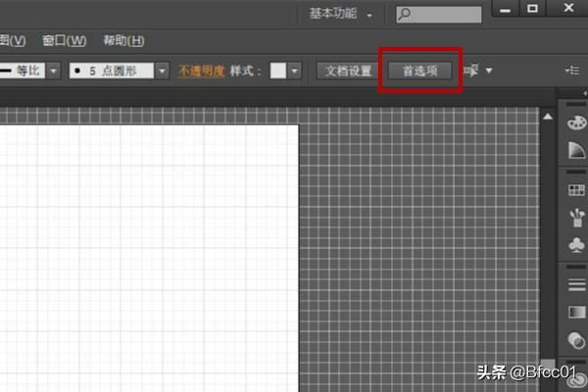The width and height of the screenshot is (588, 392).
Task: Open the Transparency panel icon
Action: tap(576, 340)
